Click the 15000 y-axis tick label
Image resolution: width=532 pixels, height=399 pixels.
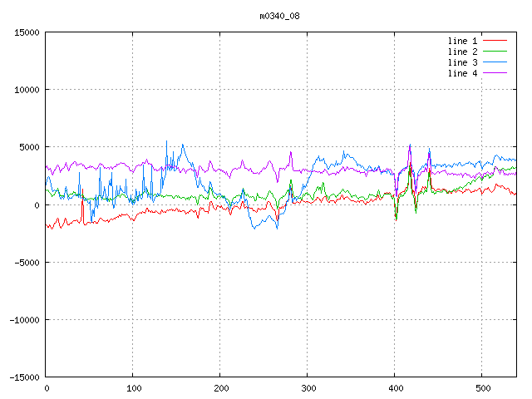(x=27, y=32)
